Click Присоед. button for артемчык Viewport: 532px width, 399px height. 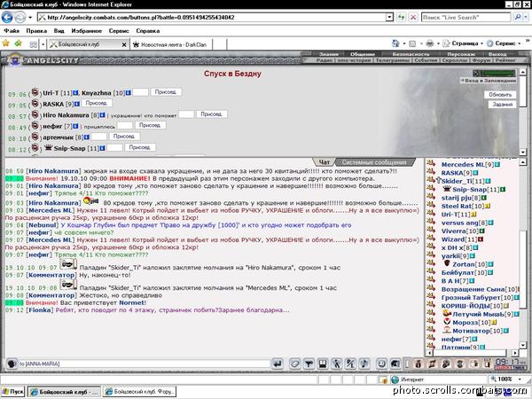124,136
